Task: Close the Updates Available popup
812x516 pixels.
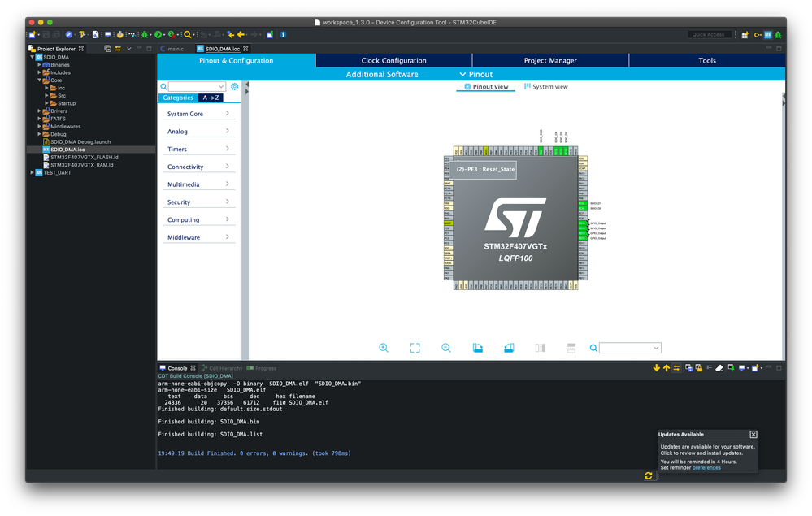Action: 753,434
